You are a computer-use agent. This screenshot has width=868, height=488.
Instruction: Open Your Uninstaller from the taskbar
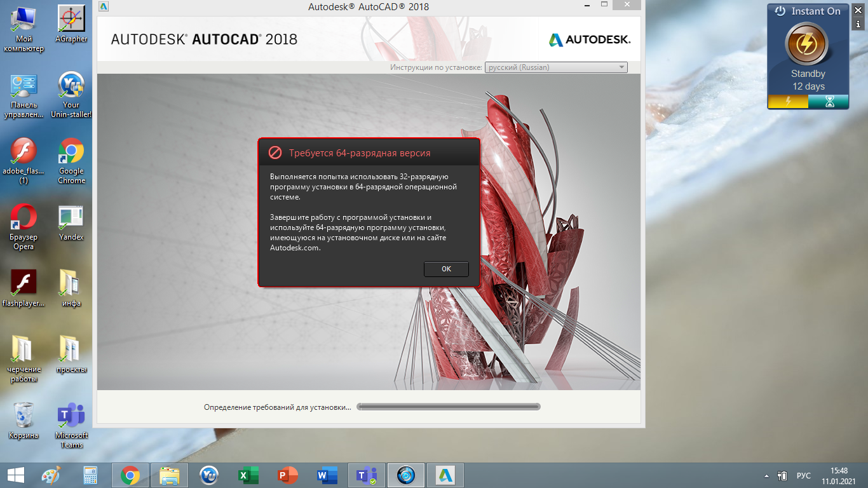click(x=209, y=475)
